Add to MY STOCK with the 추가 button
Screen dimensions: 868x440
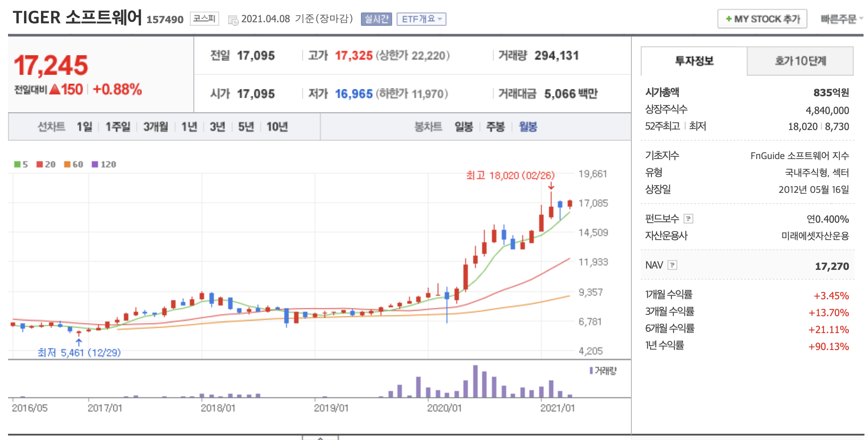tap(762, 19)
